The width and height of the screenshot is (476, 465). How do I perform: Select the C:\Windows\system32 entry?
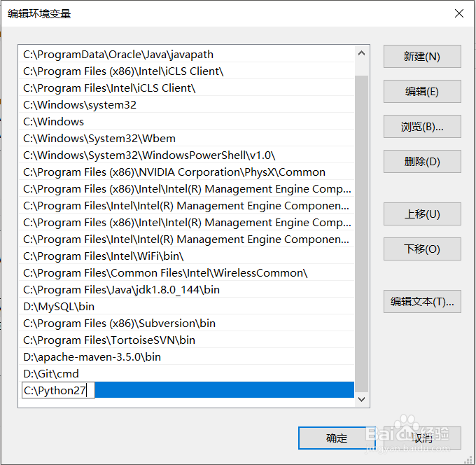[186, 105]
